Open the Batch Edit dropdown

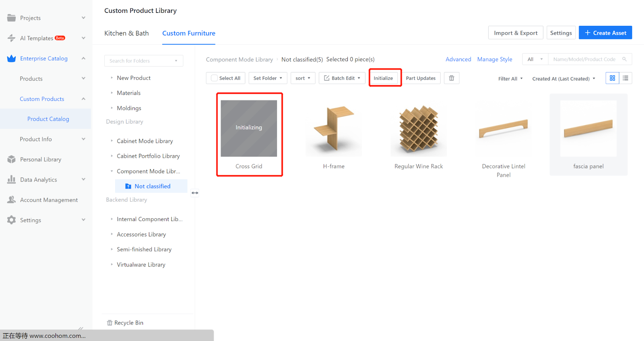342,78
